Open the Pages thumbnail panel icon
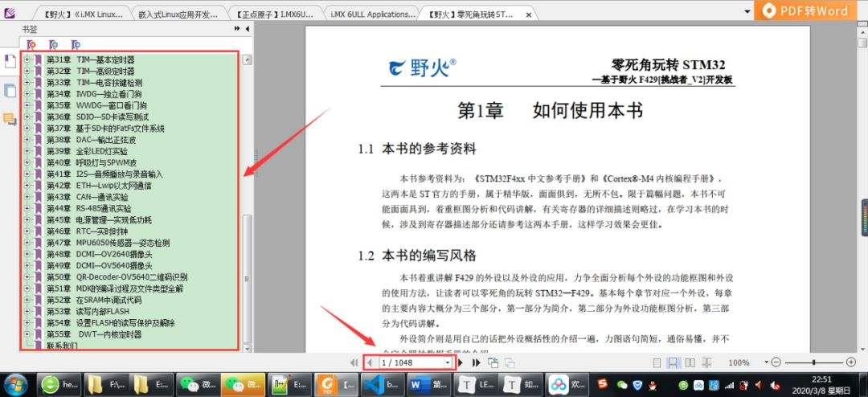The width and height of the screenshot is (868, 397). pyautogui.click(x=10, y=61)
